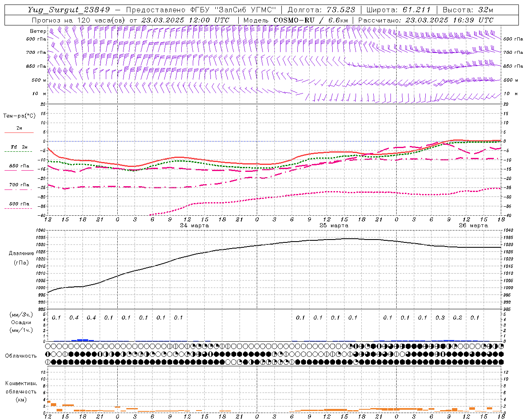This screenshot has height=420, width=525.
Task: Click the Td 2м legend label
Action: (19, 147)
